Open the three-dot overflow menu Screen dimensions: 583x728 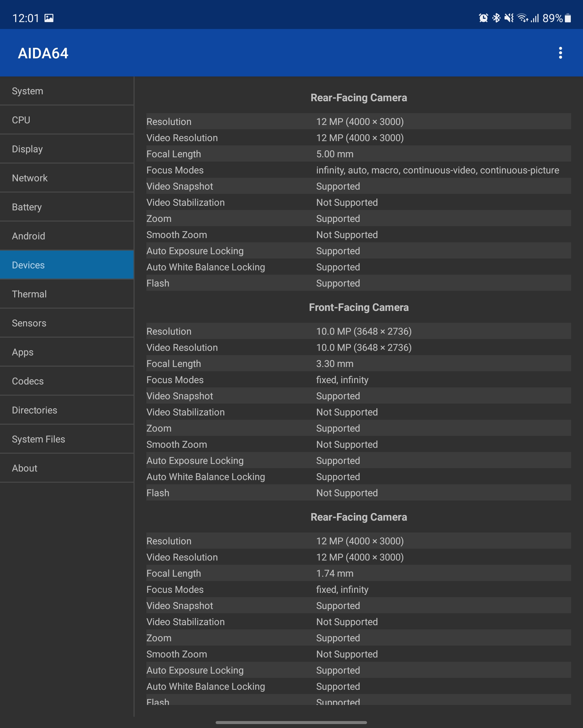[560, 53]
